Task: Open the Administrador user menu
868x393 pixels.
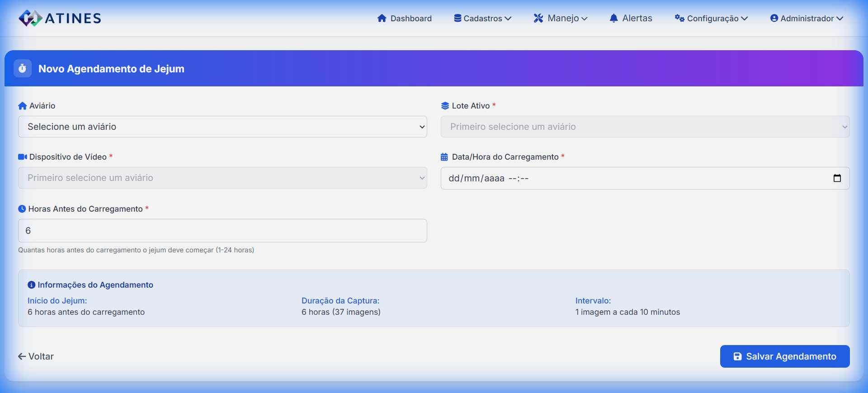Action: coord(807,19)
